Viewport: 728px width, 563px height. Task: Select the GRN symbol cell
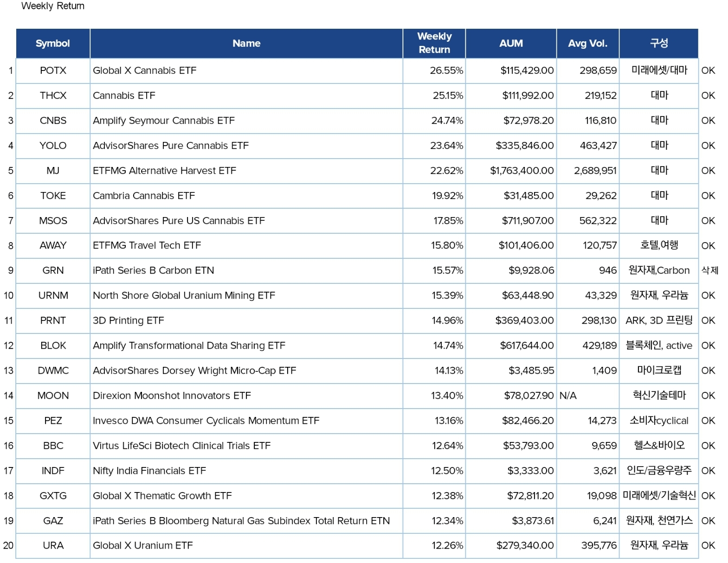point(53,270)
